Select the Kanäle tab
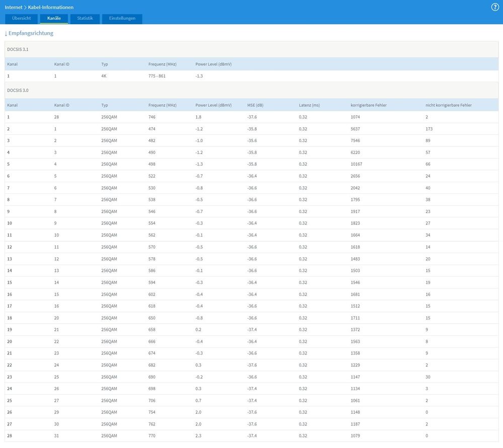503x448 pixels. click(54, 19)
